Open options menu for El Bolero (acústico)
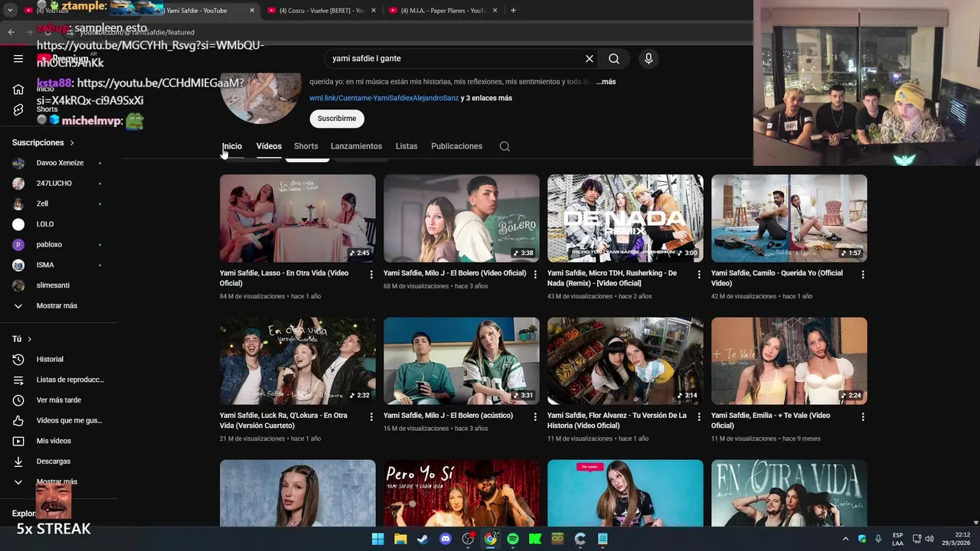This screenshot has height=551, width=980. click(x=535, y=417)
